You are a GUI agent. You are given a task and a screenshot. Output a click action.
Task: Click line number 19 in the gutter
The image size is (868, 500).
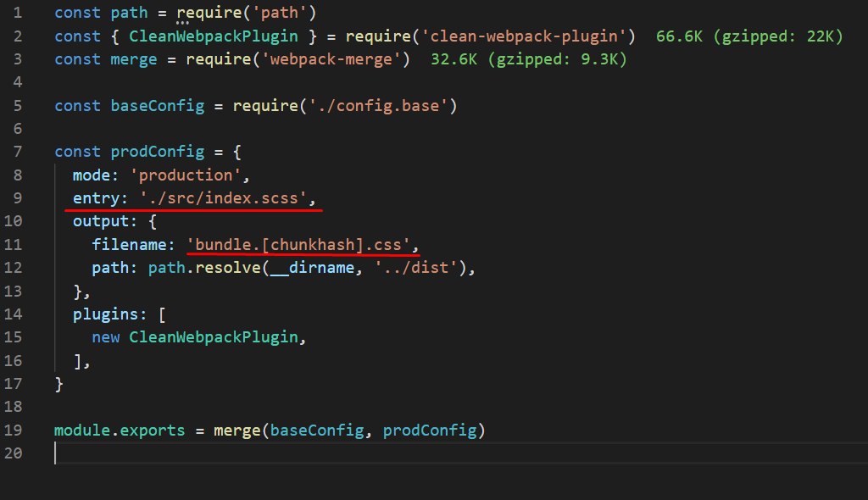click(x=14, y=431)
